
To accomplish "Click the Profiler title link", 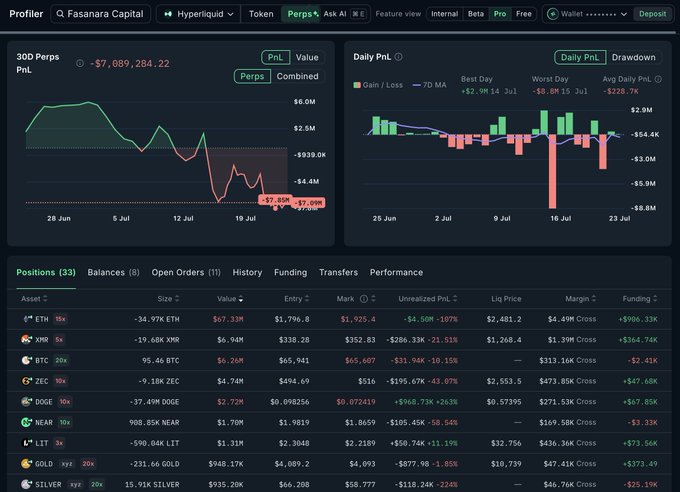I will pos(26,14).
